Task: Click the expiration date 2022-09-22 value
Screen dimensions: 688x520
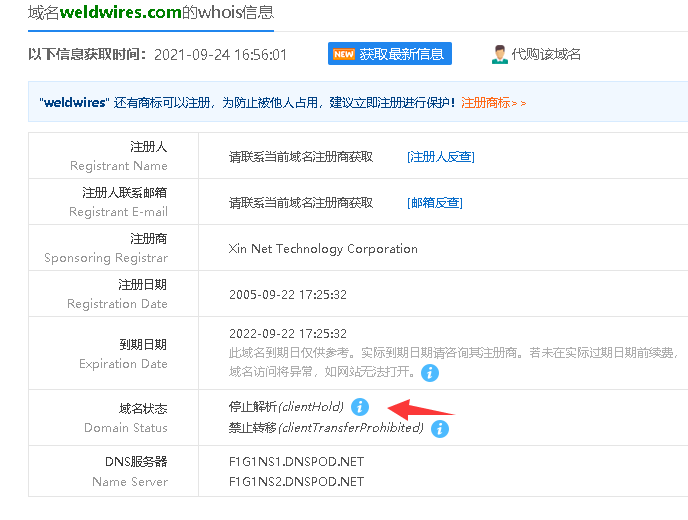Action: [288, 333]
